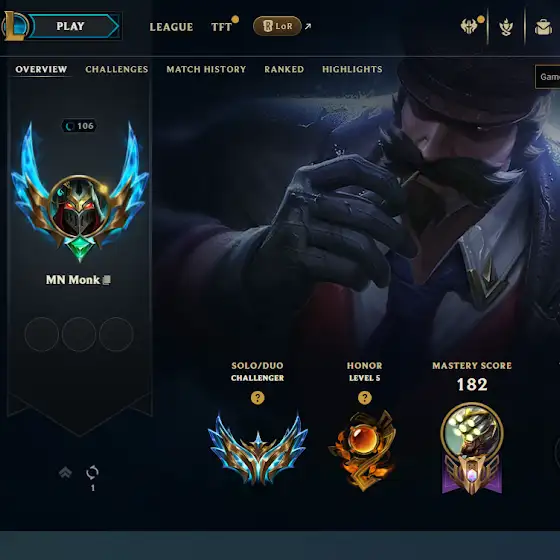Click the Challenger rank crest emblem
560x560 pixels.
pos(258,449)
